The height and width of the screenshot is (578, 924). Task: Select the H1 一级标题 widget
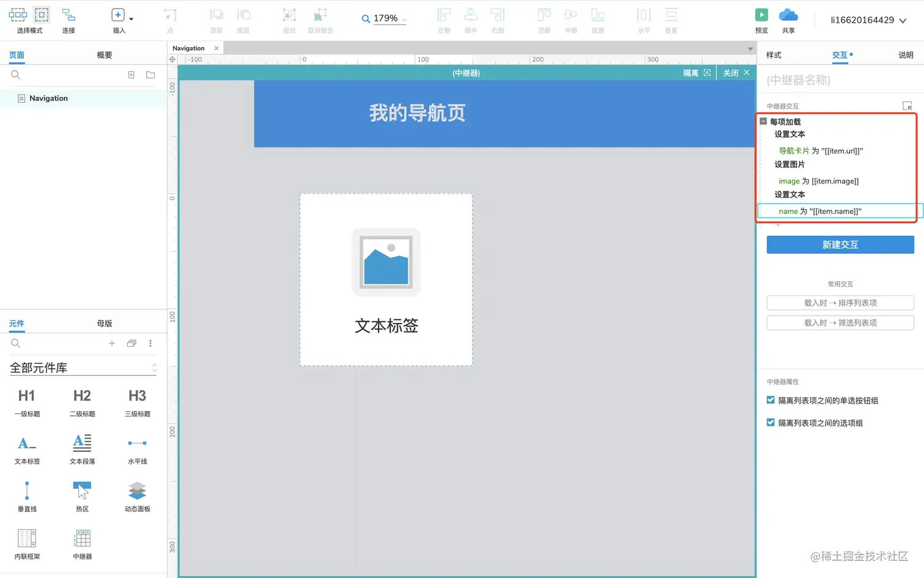(27, 402)
